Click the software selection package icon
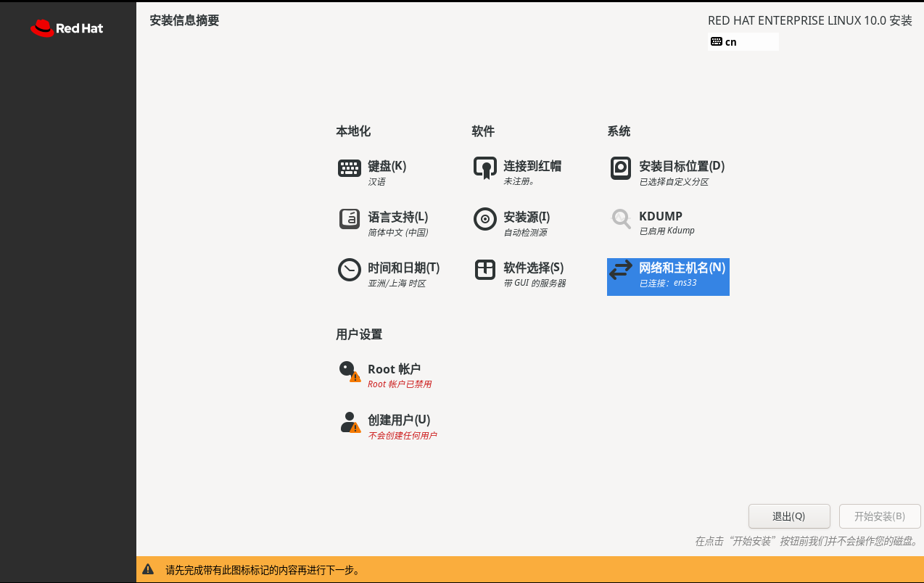 485,270
